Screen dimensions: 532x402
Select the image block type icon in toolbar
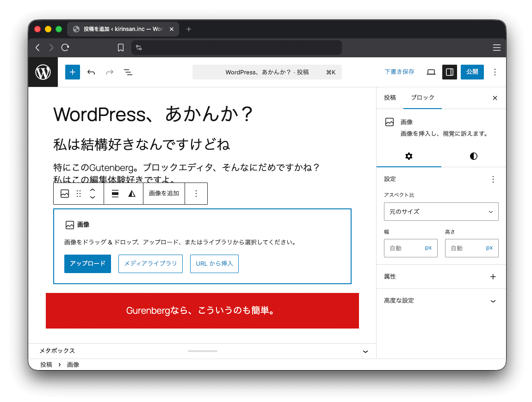[65, 194]
